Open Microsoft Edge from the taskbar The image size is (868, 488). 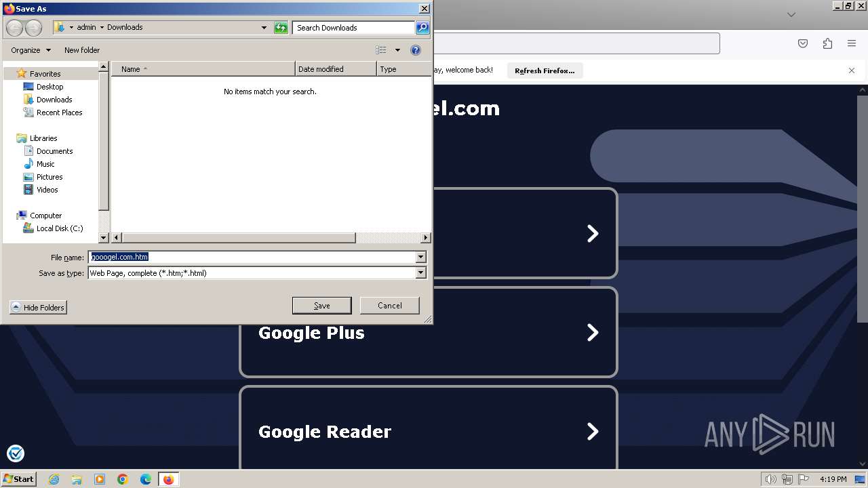tap(146, 479)
